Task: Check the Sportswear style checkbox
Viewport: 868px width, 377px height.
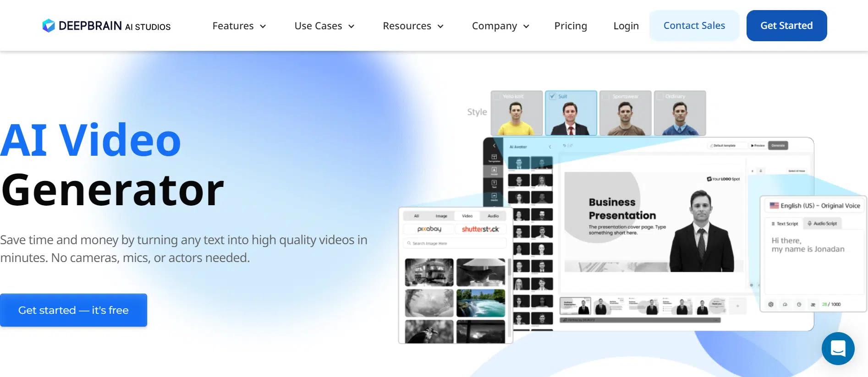Action: (x=606, y=96)
